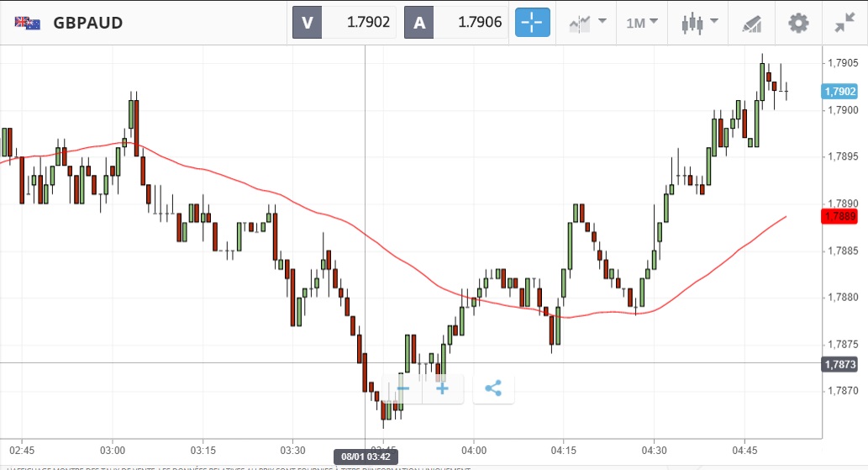Click the collapse chart arrows icon
The height and width of the screenshot is (470, 868).
844,23
